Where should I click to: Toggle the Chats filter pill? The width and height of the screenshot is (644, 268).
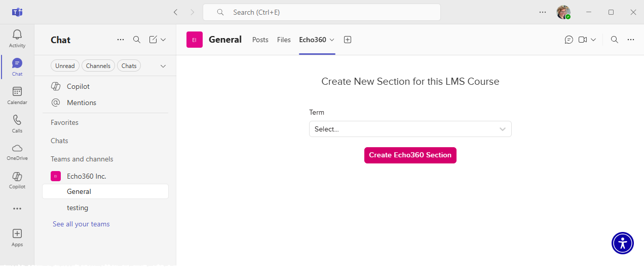click(x=129, y=66)
